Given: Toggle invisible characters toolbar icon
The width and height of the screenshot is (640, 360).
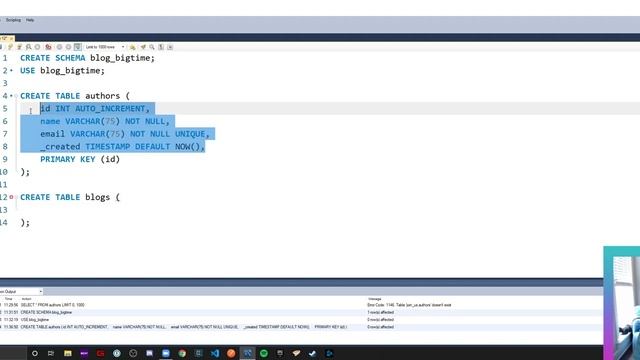Looking at the screenshot, I should click(x=161, y=47).
